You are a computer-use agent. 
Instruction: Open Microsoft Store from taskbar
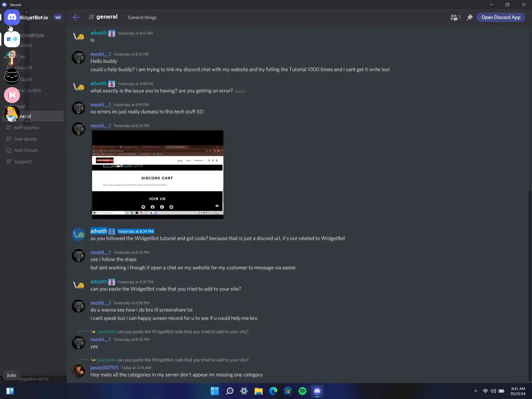288,391
